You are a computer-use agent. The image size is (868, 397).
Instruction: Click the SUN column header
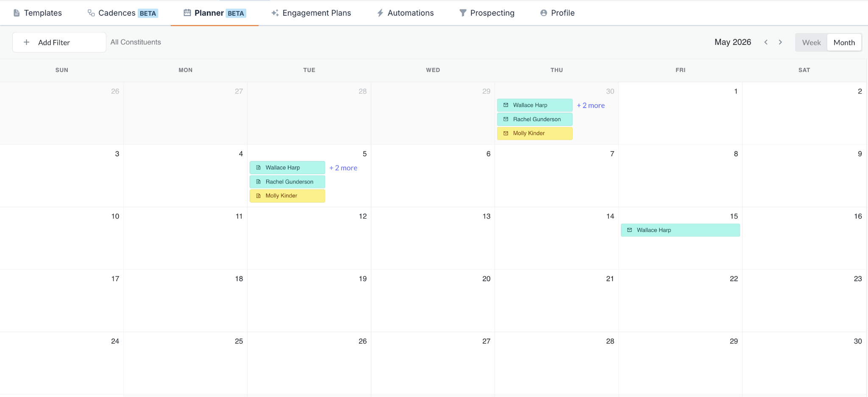click(62, 70)
